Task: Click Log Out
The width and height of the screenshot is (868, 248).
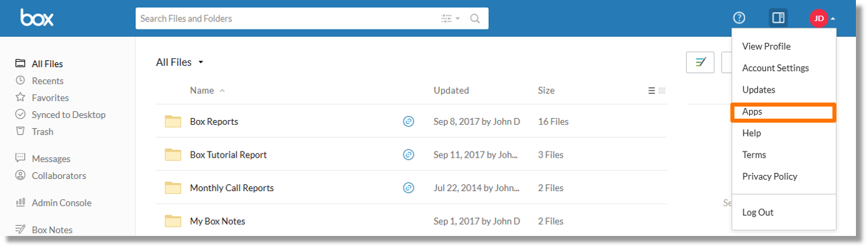Action: point(758,212)
